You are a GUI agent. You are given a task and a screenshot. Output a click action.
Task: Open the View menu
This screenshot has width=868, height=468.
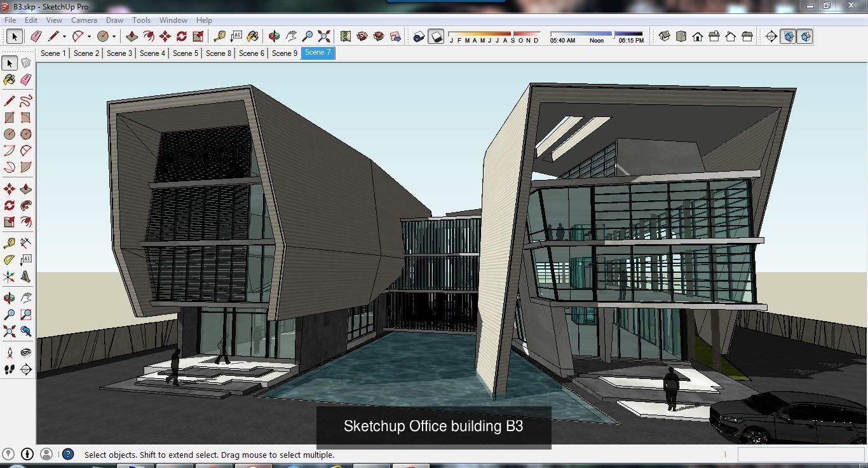[x=54, y=20]
